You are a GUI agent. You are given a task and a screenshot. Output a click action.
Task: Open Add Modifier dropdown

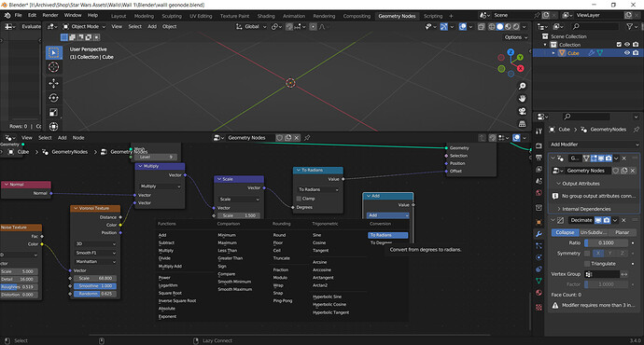pos(594,145)
